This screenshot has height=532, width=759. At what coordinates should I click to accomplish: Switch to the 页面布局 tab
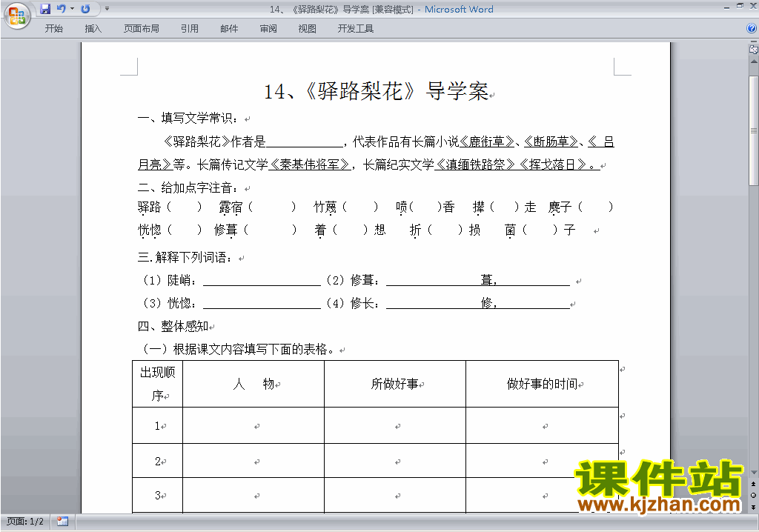tap(142, 29)
